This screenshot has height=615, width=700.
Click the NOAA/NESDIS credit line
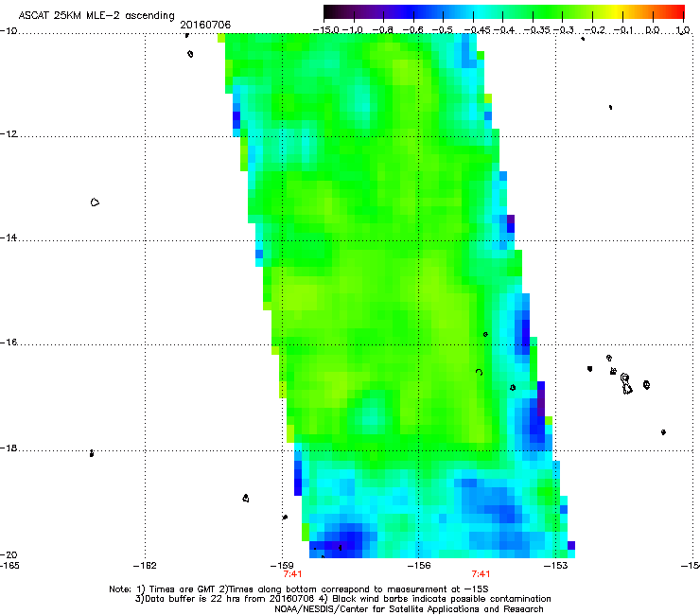tap(409, 608)
